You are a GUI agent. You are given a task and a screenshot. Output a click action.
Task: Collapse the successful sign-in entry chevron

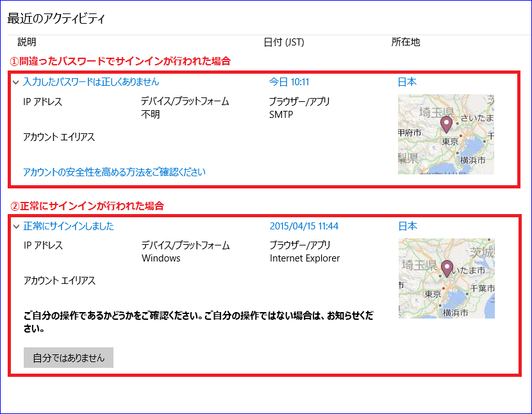[x=16, y=226]
